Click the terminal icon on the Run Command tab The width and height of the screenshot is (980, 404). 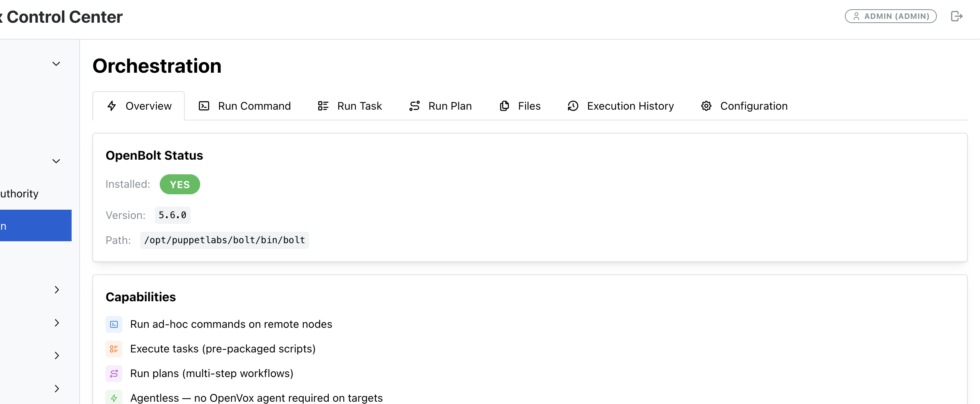[204, 106]
